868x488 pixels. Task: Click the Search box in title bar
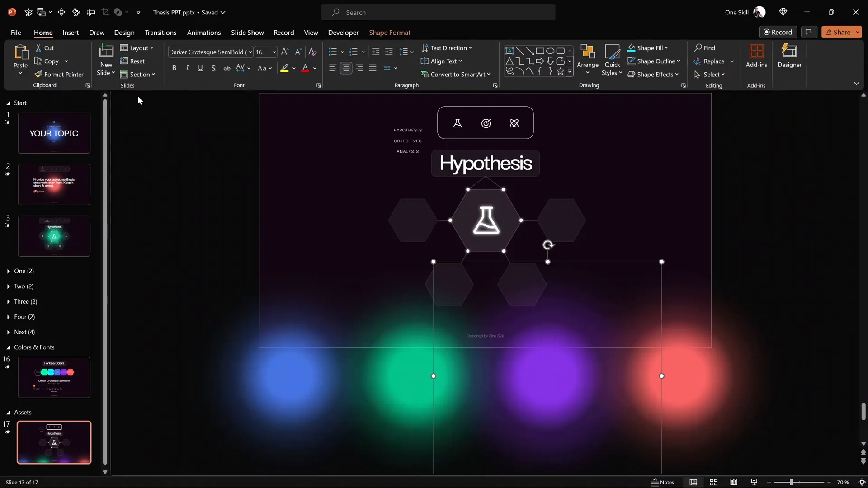[x=438, y=12]
